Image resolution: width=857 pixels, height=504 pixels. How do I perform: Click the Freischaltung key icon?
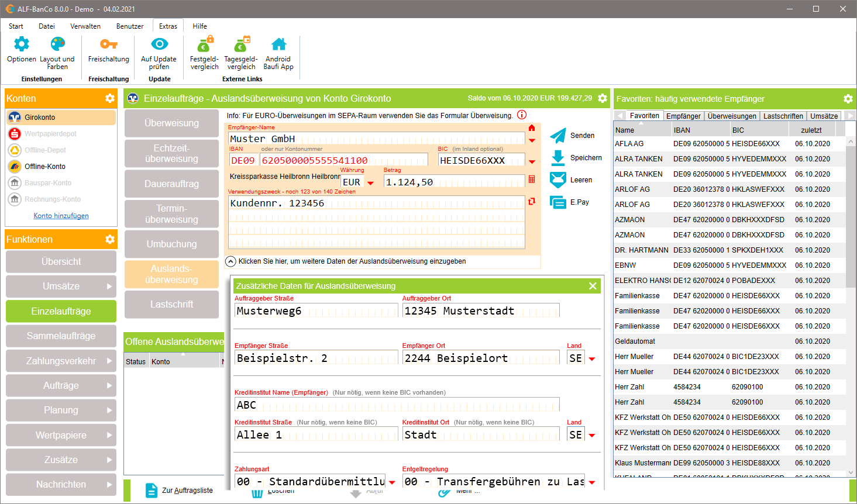(109, 44)
